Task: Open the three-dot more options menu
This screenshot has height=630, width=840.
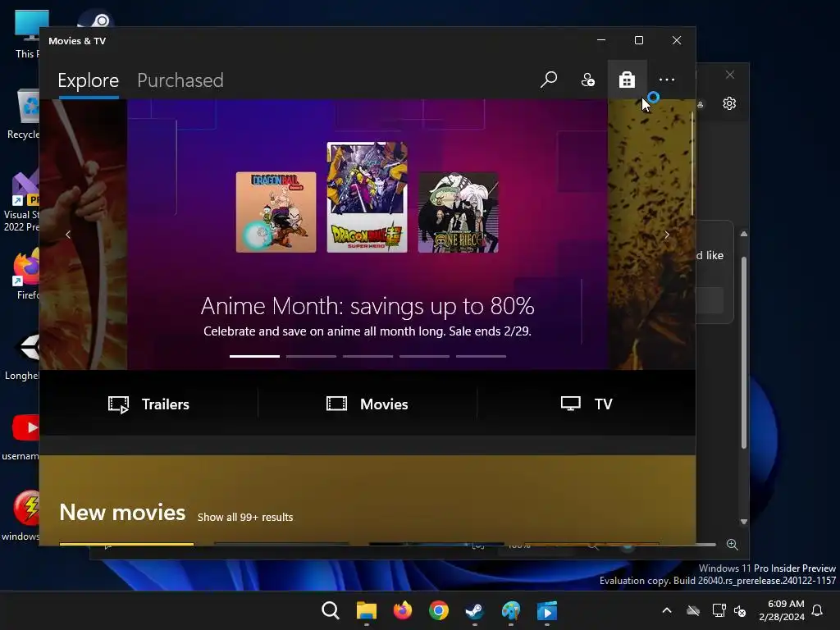Action: coord(666,80)
